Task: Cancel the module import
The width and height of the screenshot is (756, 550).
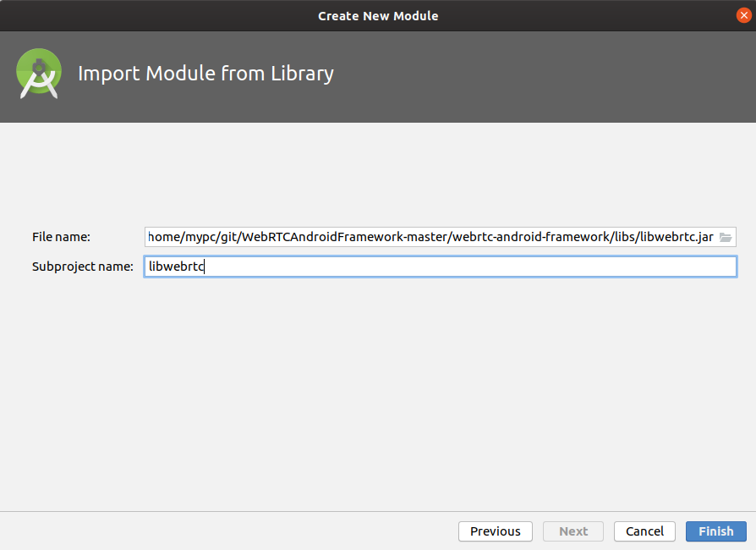Action: 644,531
